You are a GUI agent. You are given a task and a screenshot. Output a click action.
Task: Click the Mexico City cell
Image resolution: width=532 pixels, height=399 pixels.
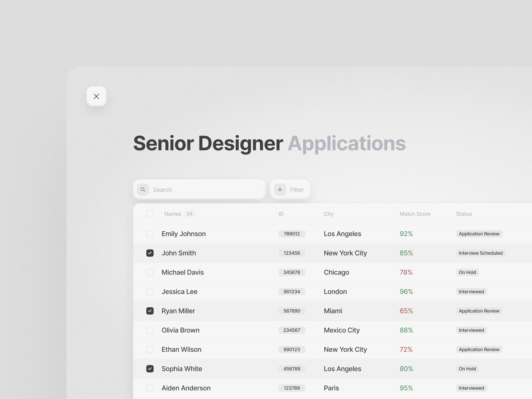(x=342, y=330)
